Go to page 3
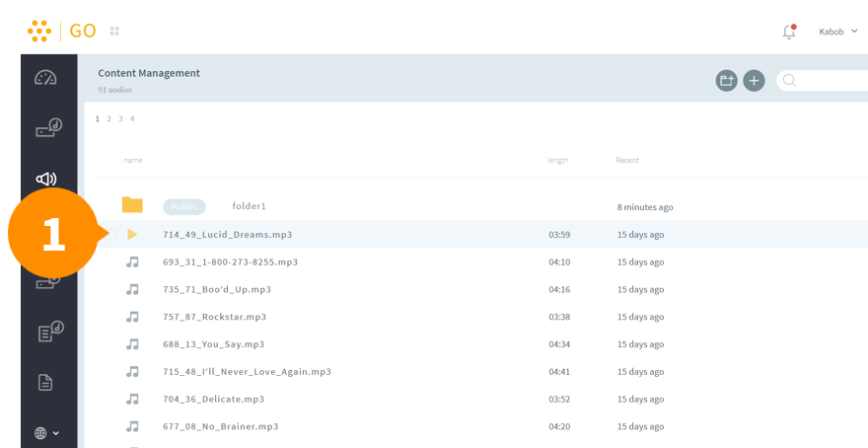868x448 pixels. 120,118
